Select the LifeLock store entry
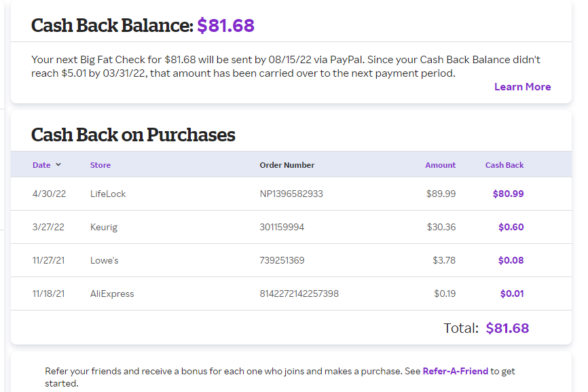This screenshot has width=588, height=392. (108, 194)
